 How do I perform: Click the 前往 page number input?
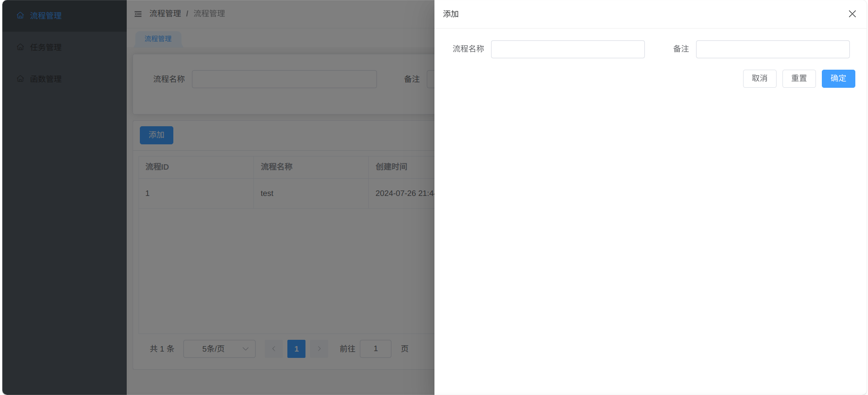[x=376, y=349]
